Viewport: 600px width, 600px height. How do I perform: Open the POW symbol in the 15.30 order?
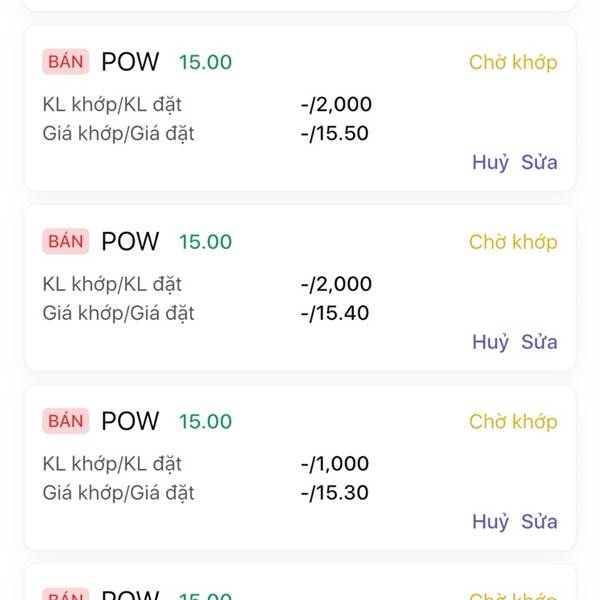click(x=130, y=421)
